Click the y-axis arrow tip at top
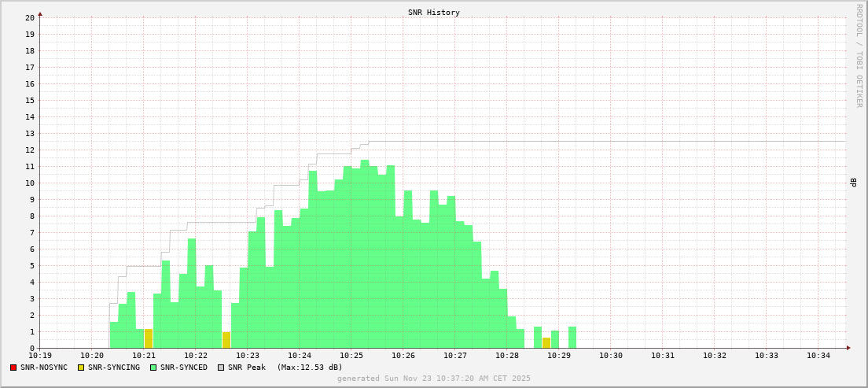The width and height of the screenshot is (868, 388). [x=40, y=13]
